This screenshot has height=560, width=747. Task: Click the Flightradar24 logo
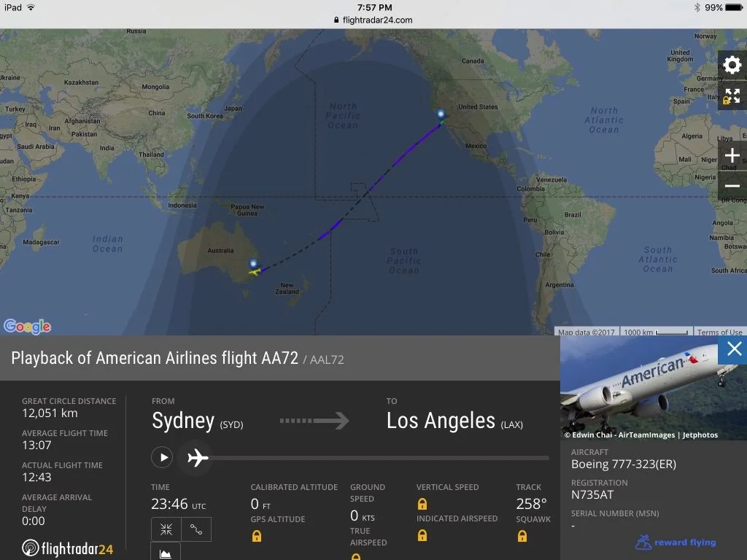coord(68,548)
